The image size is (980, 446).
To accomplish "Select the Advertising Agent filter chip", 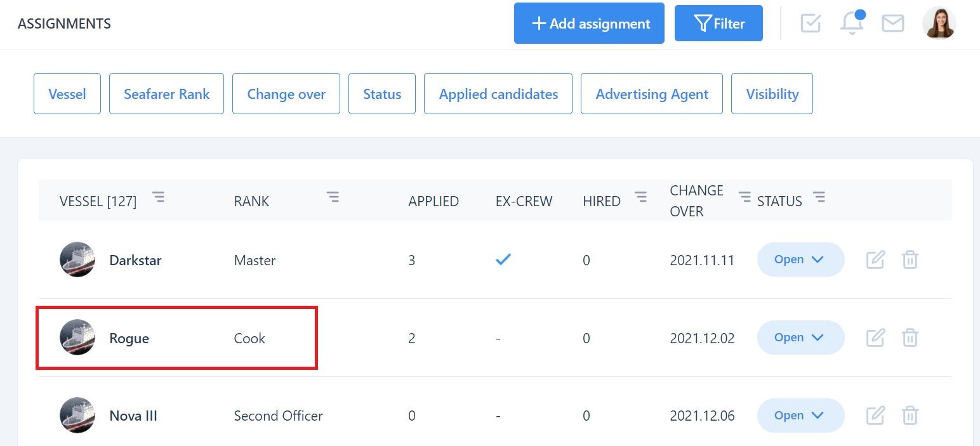I will [652, 94].
